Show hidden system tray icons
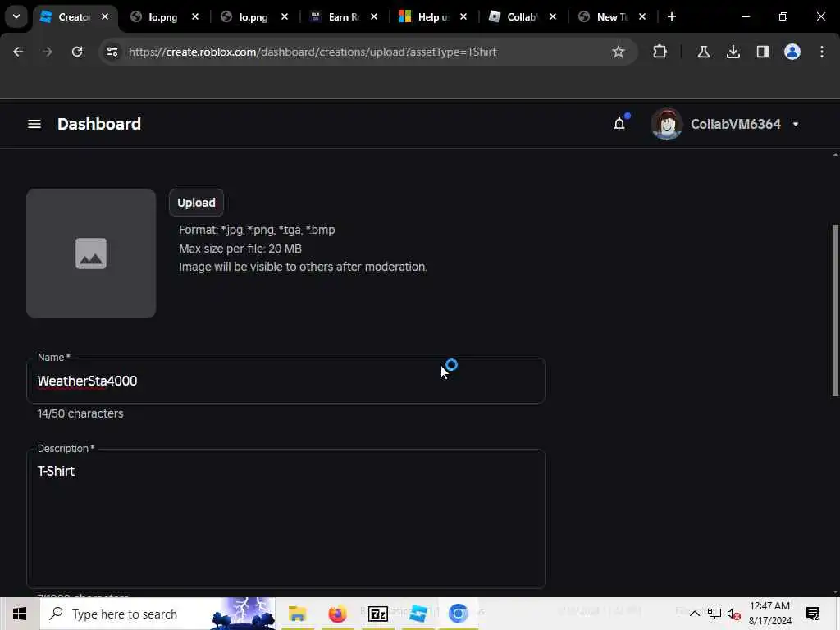Screen dimensions: 840x630 (694, 614)
